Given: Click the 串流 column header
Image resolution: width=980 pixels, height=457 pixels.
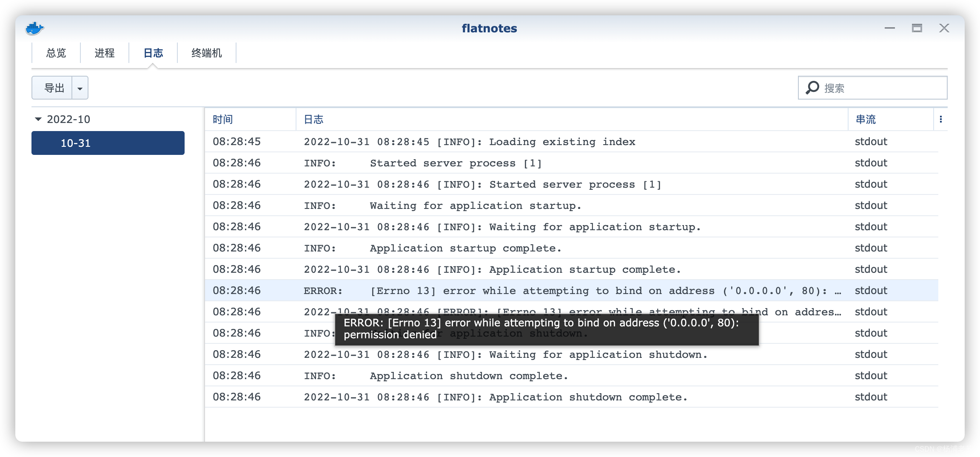Looking at the screenshot, I should [891, 119].
